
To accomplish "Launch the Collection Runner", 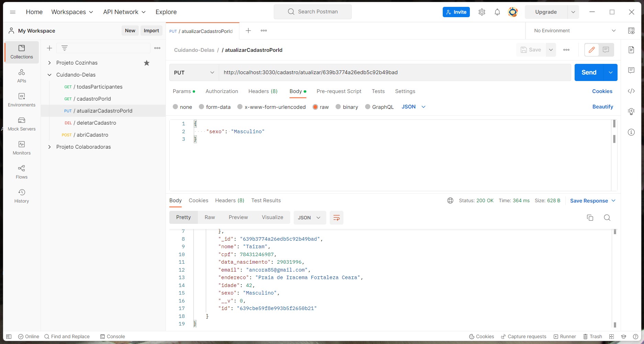I will click(x=564, y=336).
